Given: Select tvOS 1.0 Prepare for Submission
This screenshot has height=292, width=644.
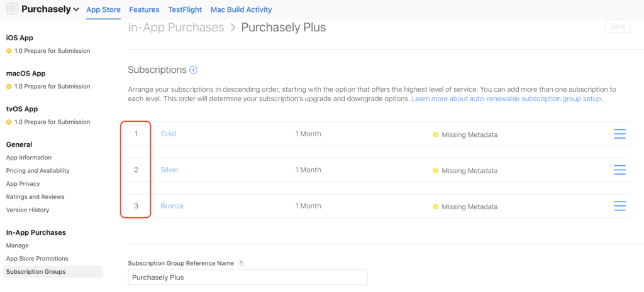Looking at the screenshot, I should coord(52,122).
